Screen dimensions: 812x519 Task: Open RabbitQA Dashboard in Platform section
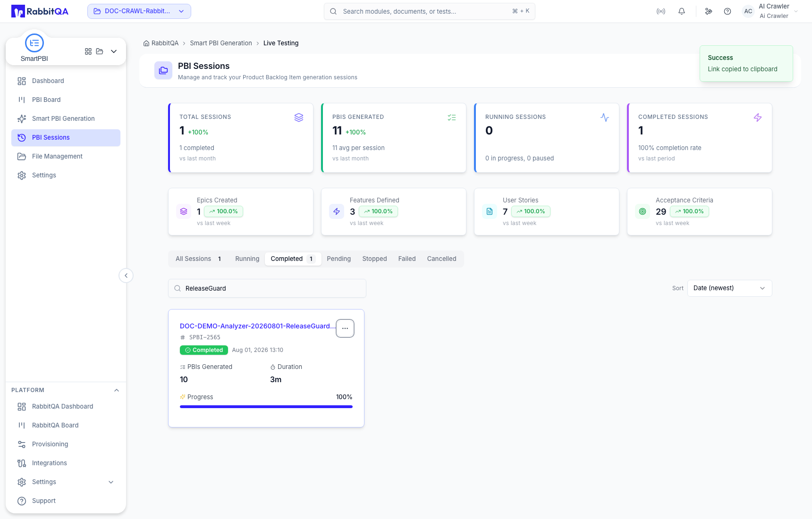pyautogui.click(x=66, y=407)
